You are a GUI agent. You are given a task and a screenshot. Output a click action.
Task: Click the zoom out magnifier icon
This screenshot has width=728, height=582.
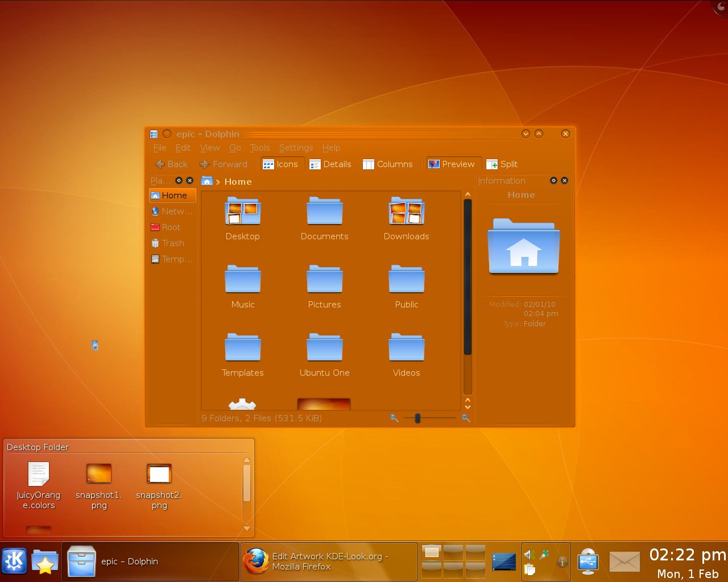[x=394, y=418]
